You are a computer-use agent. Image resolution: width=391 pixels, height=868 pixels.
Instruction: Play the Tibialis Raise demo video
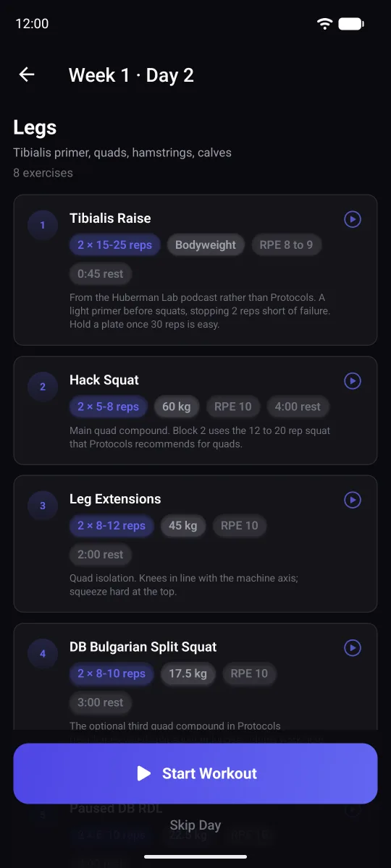pos(353,219)
